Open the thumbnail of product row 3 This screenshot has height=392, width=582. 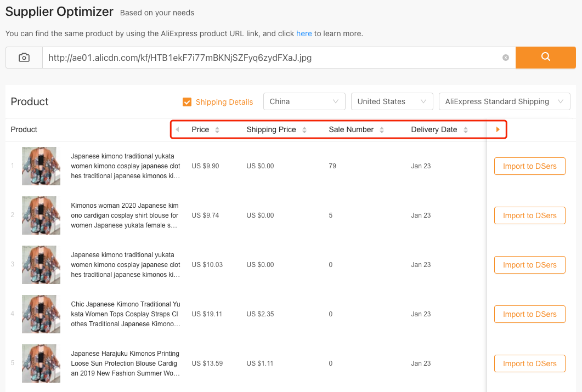pyautogui.click(x=41, y=265)
